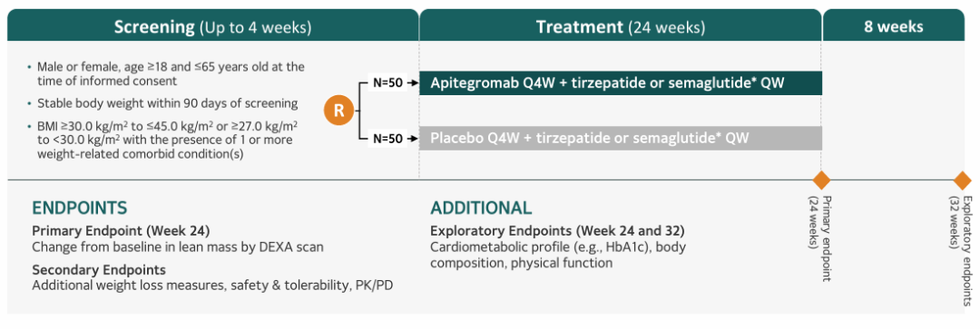Click the Secondary Endpoints heading
Image resolution: width=980 pixels, height=329 pixels.
coord(99,270)
